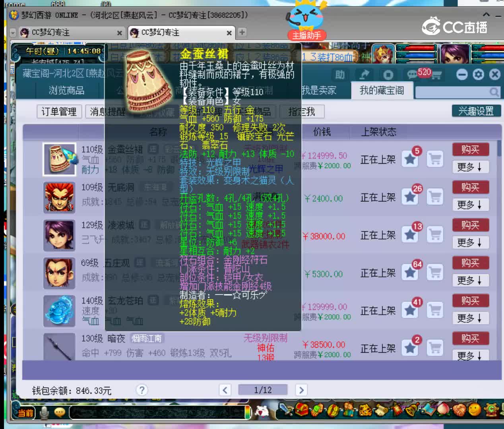Image resolution: width=504 pixels, height=429 pixels.
Task: Expand 更多 options for 109级 无底洞
Action: click(x=470, y=205)
